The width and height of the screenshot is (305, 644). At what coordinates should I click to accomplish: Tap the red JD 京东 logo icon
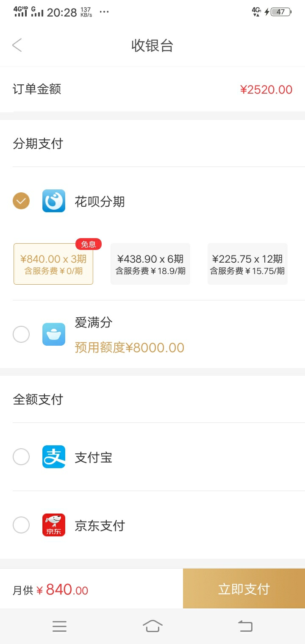(x=54, y=525)
